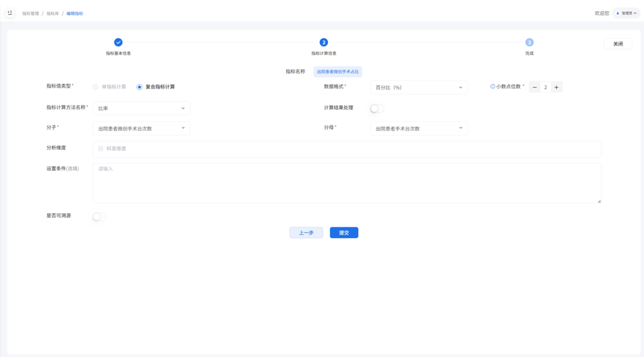Screen dimensions: 644x362
Task: Decrease decimal places with minus button
Action: [x=535, y=87]
